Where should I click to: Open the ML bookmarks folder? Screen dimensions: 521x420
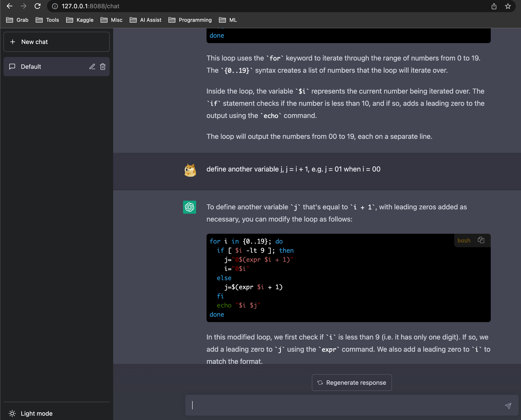(x=228, y=20)
